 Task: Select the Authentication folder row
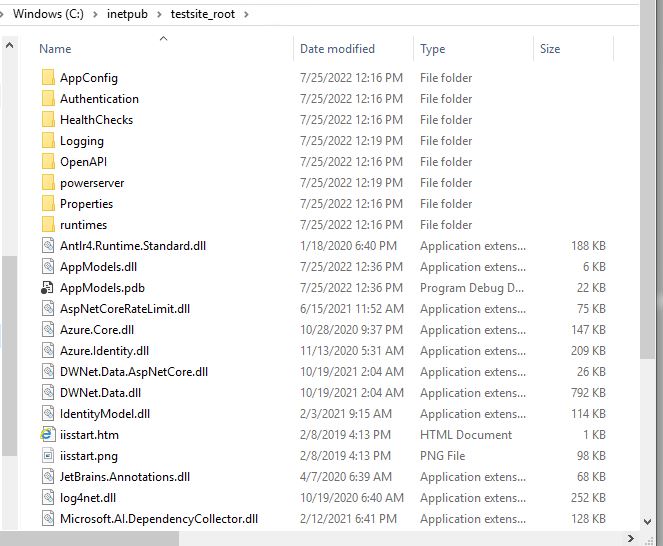point(99,99)
